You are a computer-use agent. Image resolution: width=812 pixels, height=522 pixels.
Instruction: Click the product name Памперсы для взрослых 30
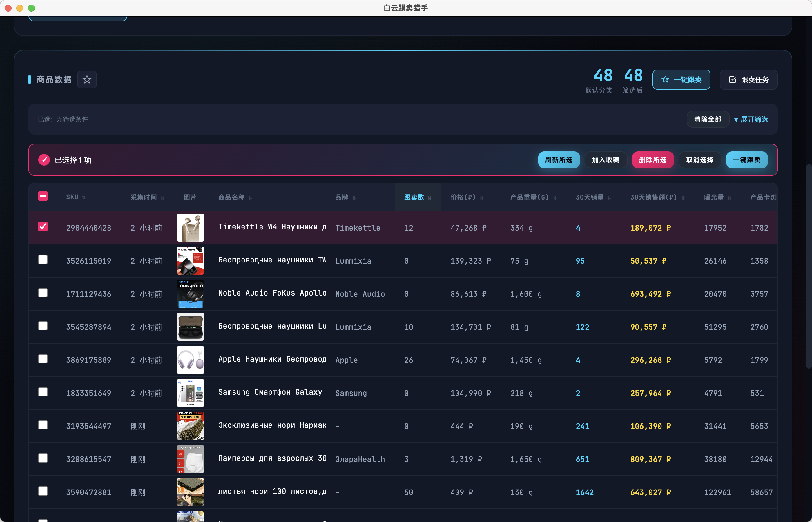pyautogui.click(x=272, y=458)
